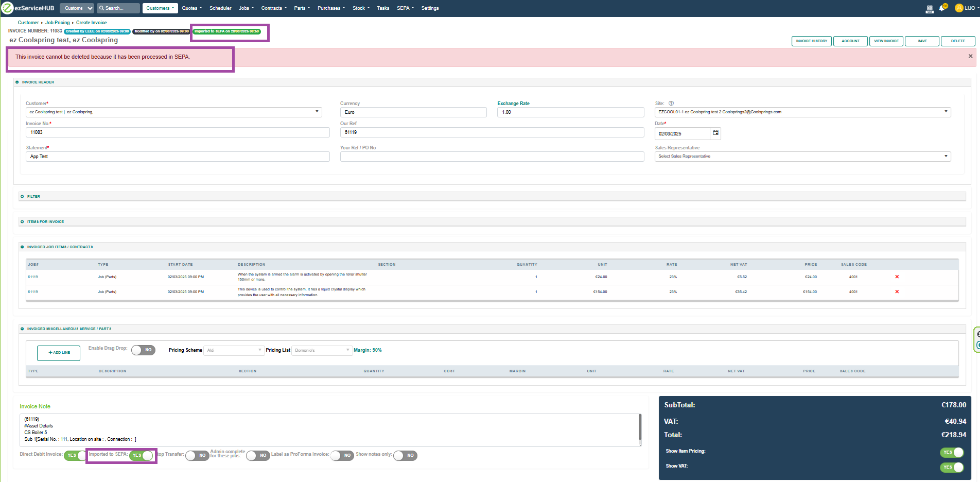Viewport: 980px width, 482px height.
Task: Open the VAT calculator icon
Action: tap(930, 8)
